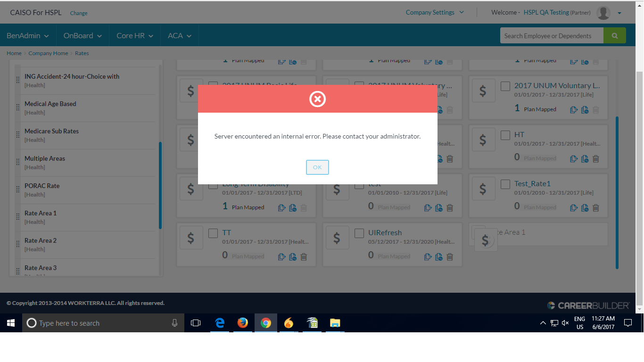Click the Search Employee or Dependents field

[551, 36]
